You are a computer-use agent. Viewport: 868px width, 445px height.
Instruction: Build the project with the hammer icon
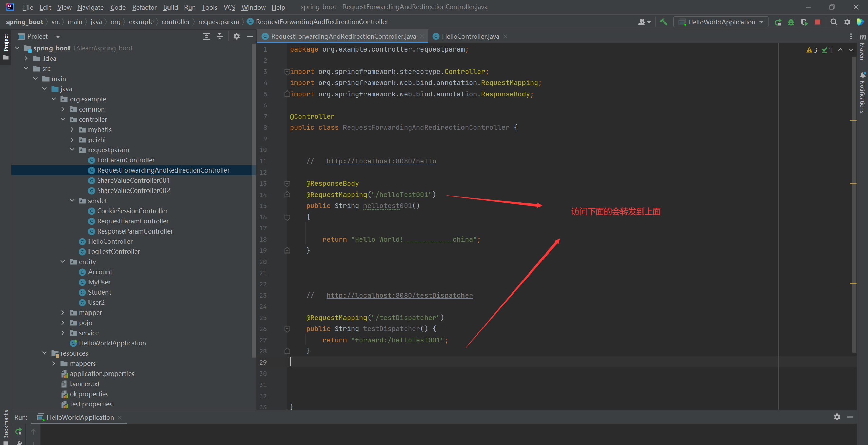pos(664,22)
